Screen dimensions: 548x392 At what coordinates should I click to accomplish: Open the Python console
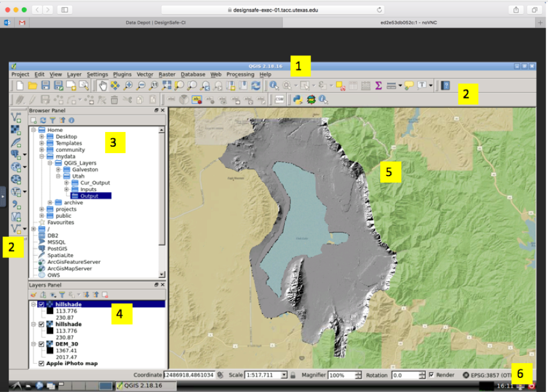(298, 99)
